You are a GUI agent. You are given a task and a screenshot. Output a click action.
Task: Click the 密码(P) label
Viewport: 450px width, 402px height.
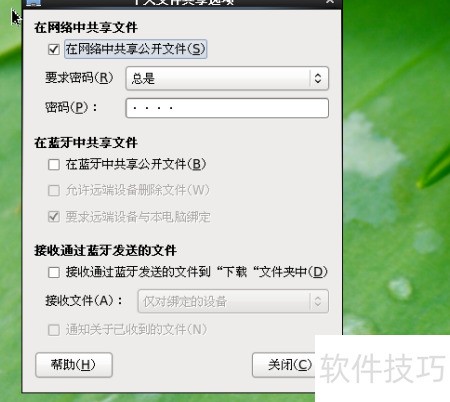click(x=71, y=107)
